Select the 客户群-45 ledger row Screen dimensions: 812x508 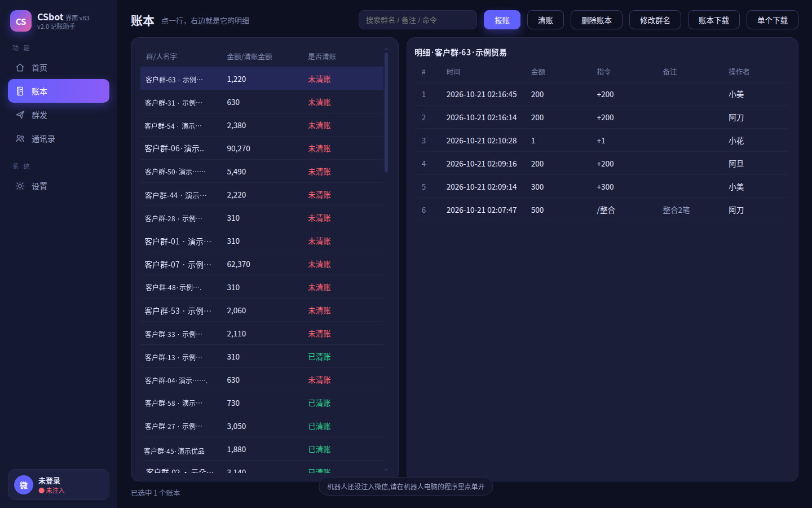pyautogui.click(x=262, y=449)
